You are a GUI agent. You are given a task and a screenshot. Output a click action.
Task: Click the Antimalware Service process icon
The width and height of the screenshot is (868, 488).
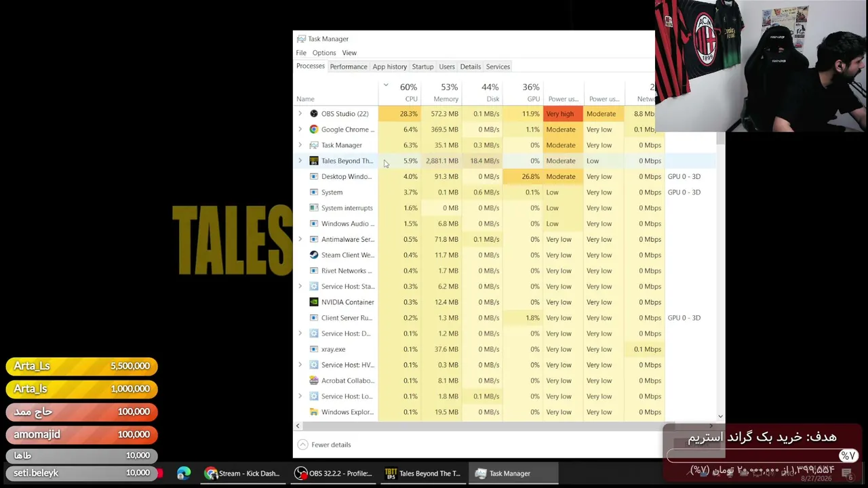[x=313, y=239]
